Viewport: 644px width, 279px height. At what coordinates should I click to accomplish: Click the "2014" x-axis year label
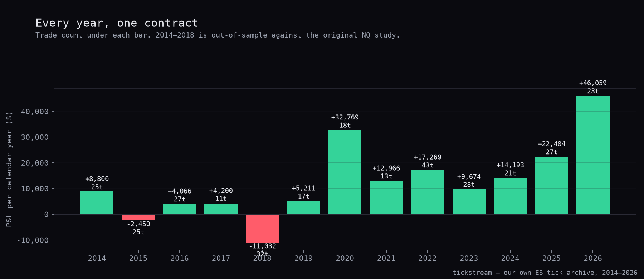point(97,258)
